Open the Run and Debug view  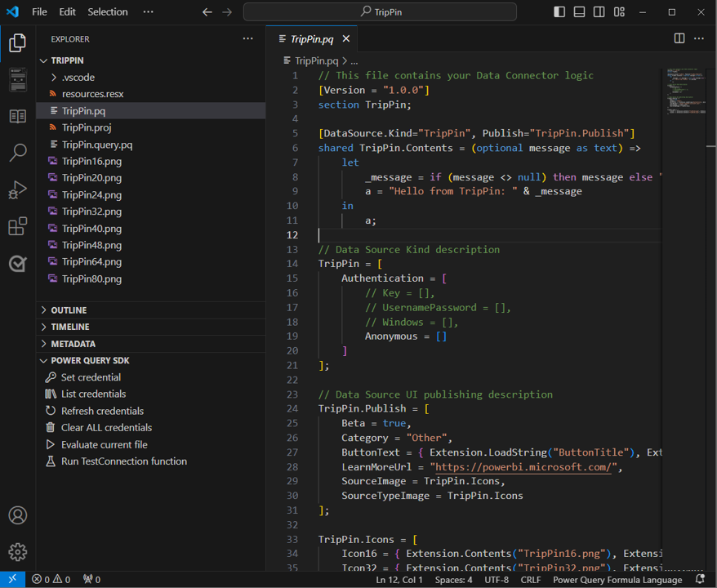point(17,189)
